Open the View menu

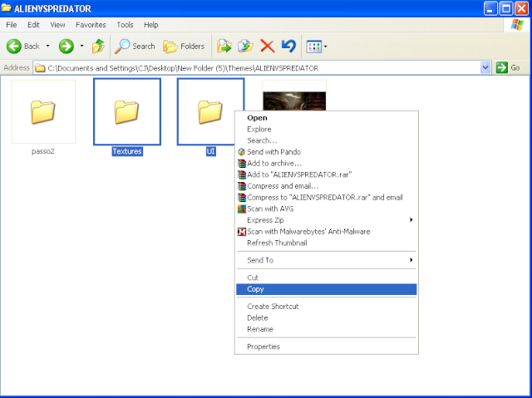[57, 25]
